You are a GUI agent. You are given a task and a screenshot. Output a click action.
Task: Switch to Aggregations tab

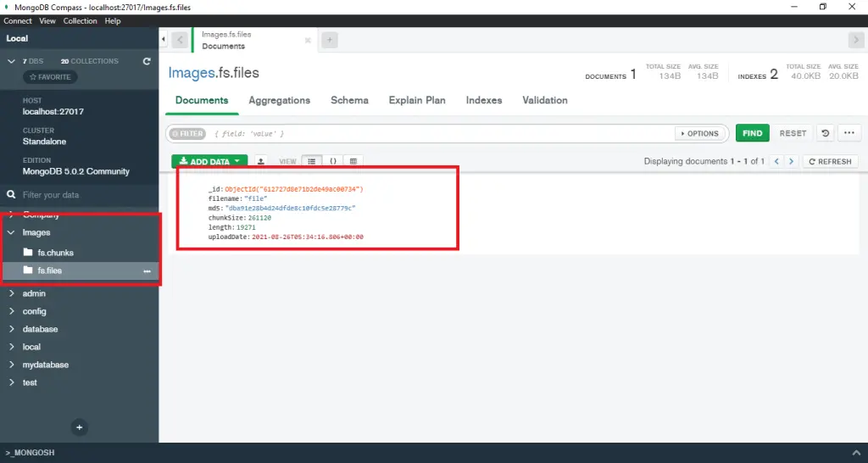click(279, 100)
